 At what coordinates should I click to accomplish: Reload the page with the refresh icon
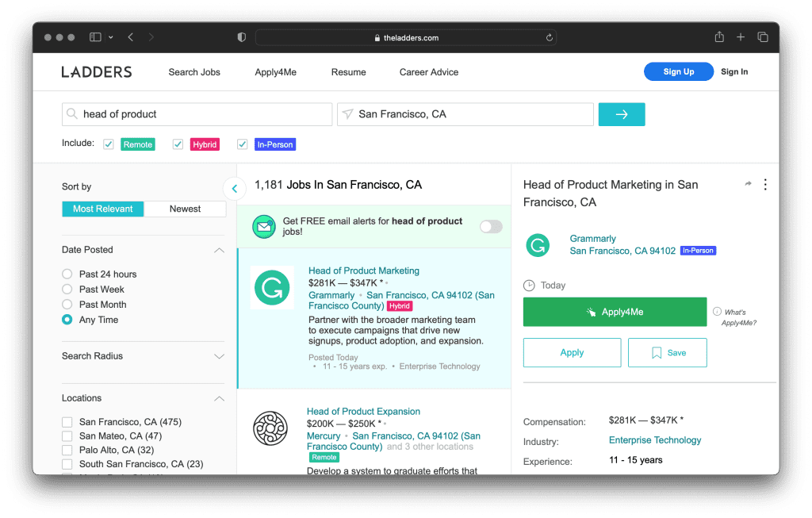coord(549,38)
